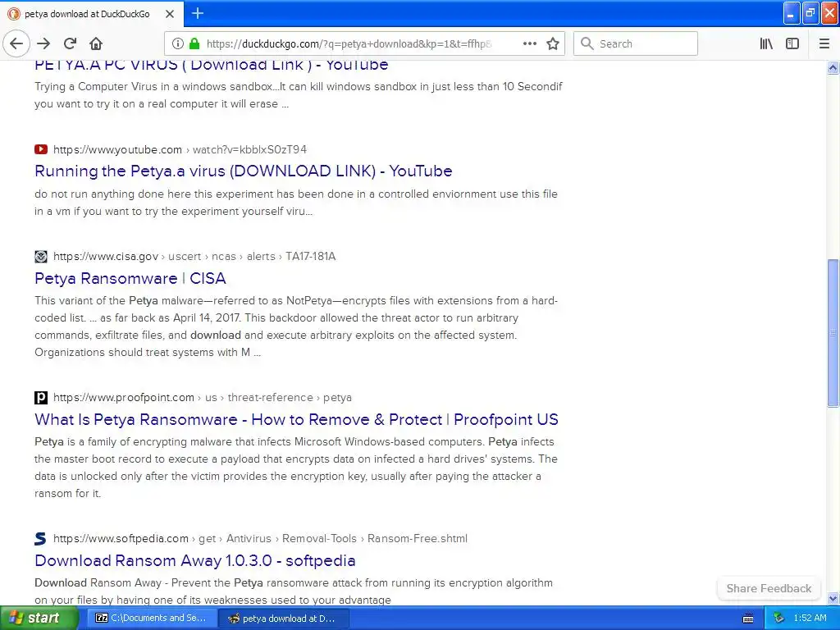The width and height of the screenshot is (840, 630).
Task: Open the browser home page icon
Action: pos(96,43)
